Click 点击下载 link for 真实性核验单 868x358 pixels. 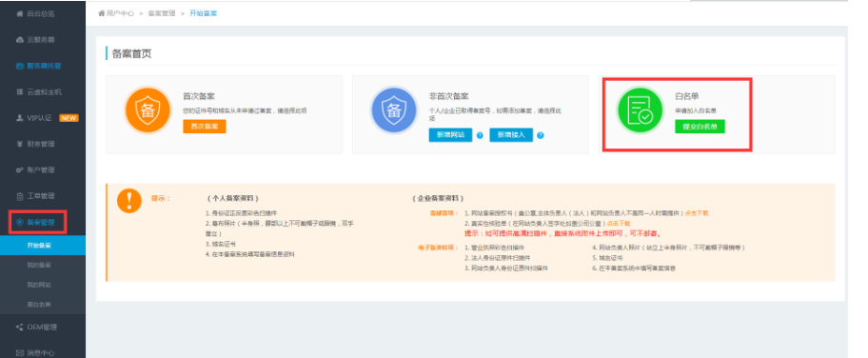point(619,223)
